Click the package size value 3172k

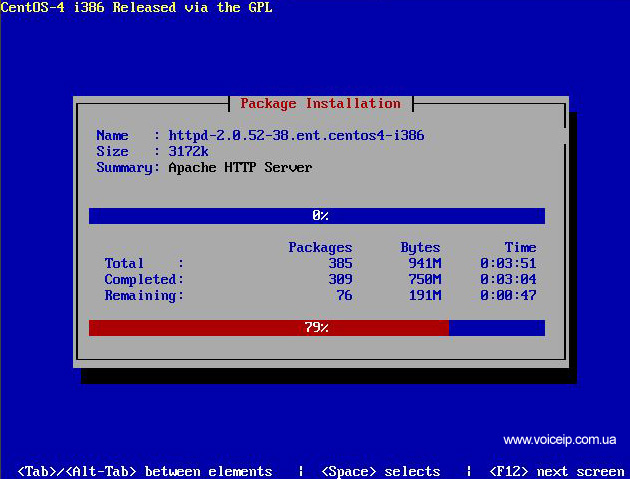point(188,151)
